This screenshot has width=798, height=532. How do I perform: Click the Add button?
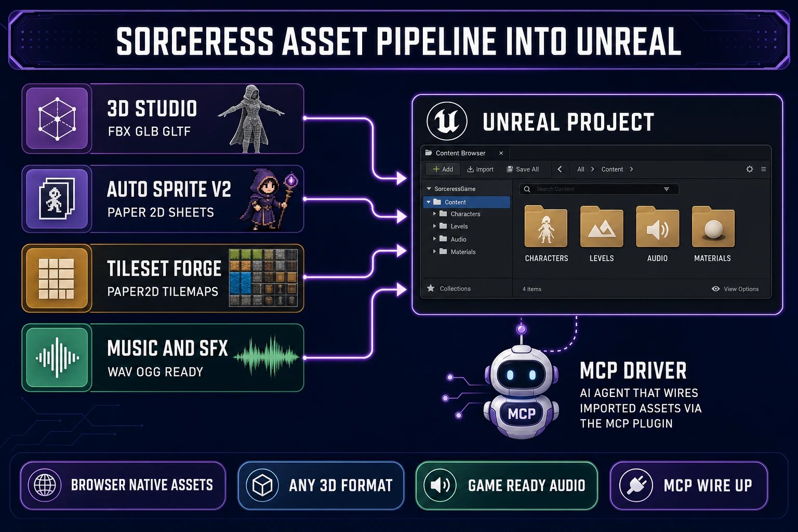pyautogui.click(x=443, y=169)
